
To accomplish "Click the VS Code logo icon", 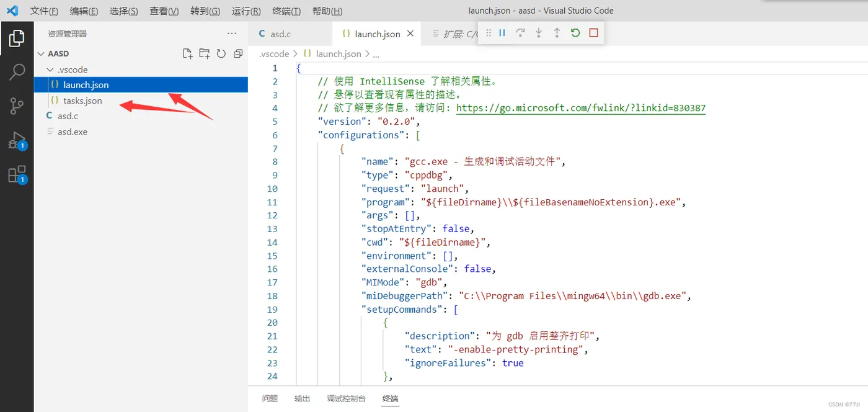I will pyautogui.click(x=12, y=11).
